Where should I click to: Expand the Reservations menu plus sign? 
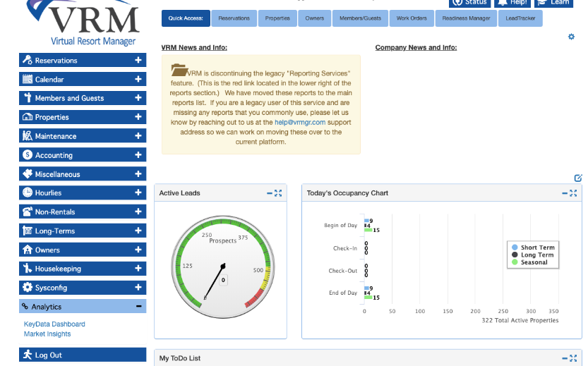click(x=138, y=60)
